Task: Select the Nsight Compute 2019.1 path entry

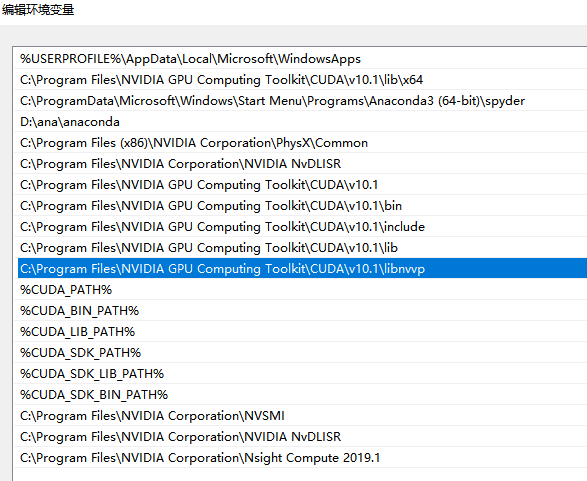Action: (302, 457)
